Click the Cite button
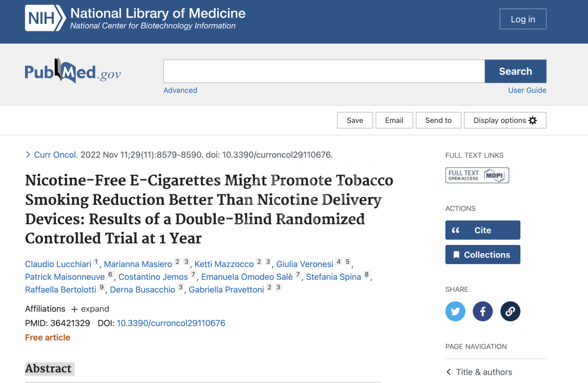The width and height of the screenshot is (588, 383). click(x=483, y=230)
